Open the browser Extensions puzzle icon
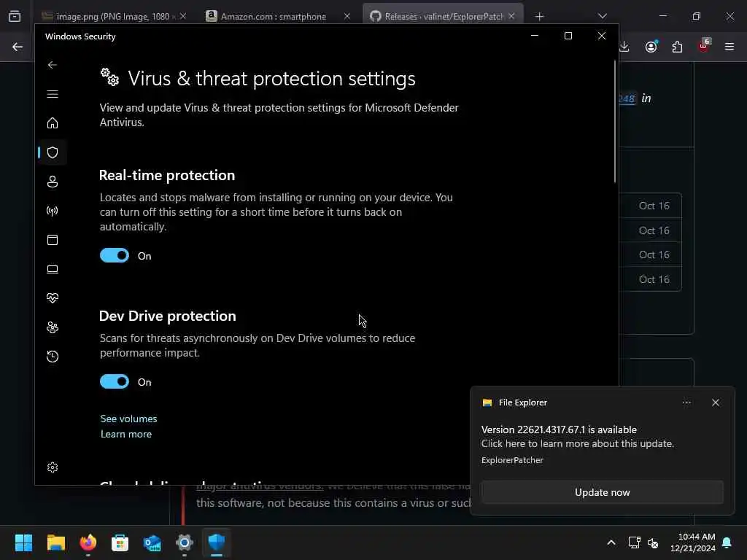This screenshot has width=747, height=560. coord(677,47)
